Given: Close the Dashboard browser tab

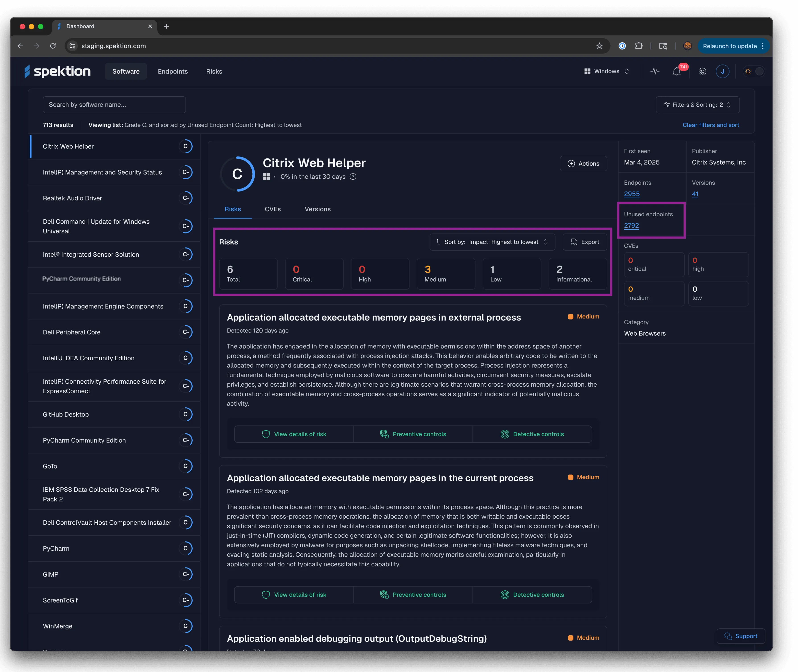Looking at the screenshot, I should (x=150, y=26).
